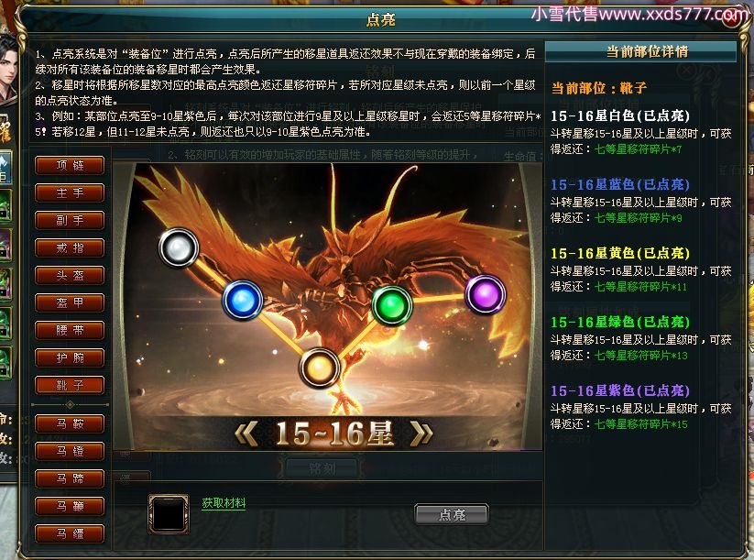754x560 pixels.
Task: Select the 副手 equipment slot
Action: coord(70,220)
